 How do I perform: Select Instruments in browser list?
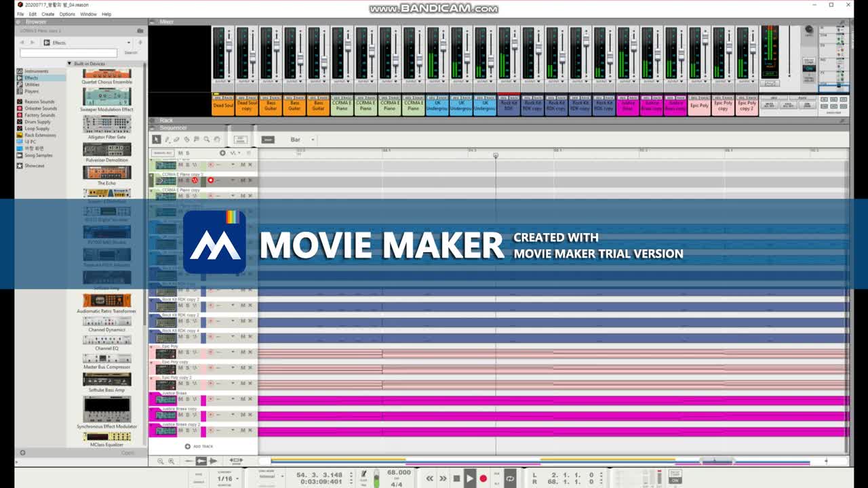pyautogui.click(x=36, y=71)
